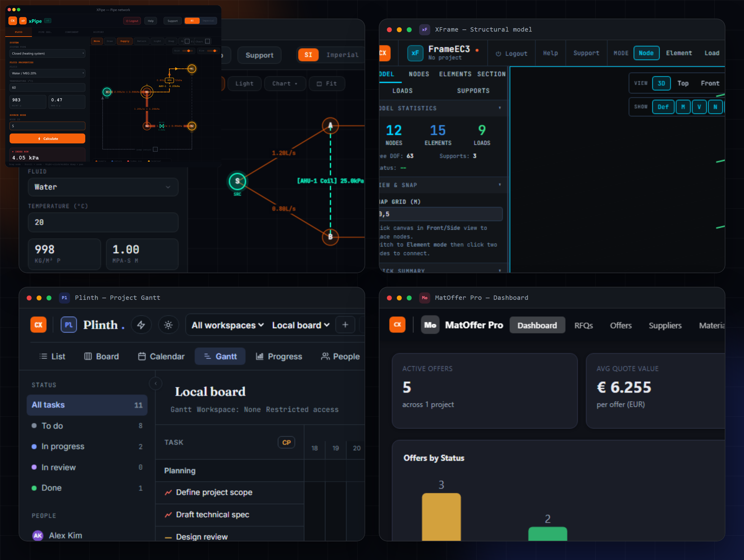Collapse the Plinth sidebar with the chevron
The image size is (744, 560).
coord(156,383)
